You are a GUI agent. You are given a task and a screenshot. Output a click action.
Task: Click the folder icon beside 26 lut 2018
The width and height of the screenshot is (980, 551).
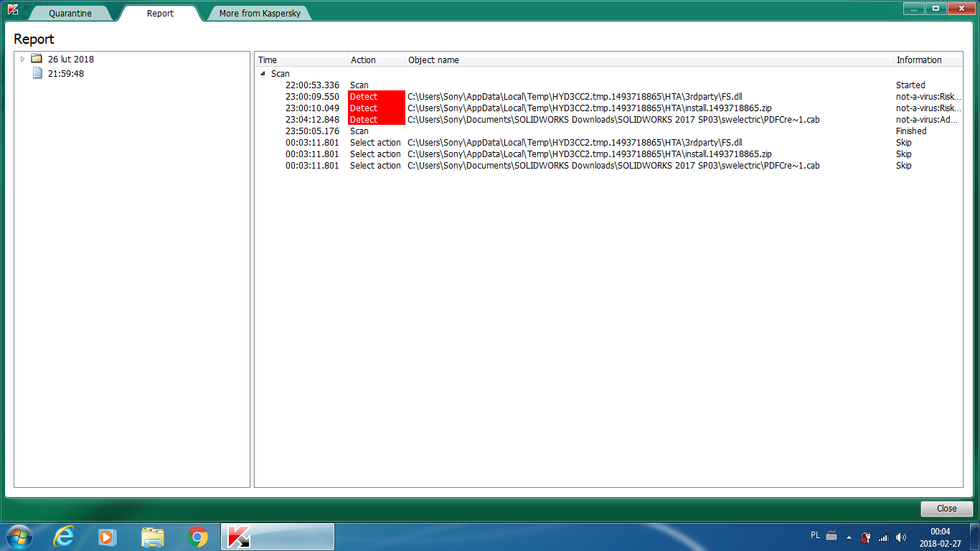point(37,59)
